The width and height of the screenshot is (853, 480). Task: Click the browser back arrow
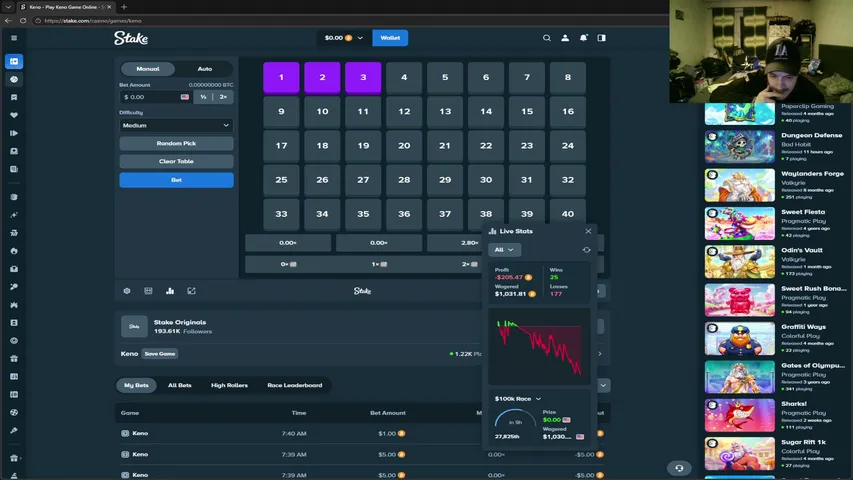8,21
